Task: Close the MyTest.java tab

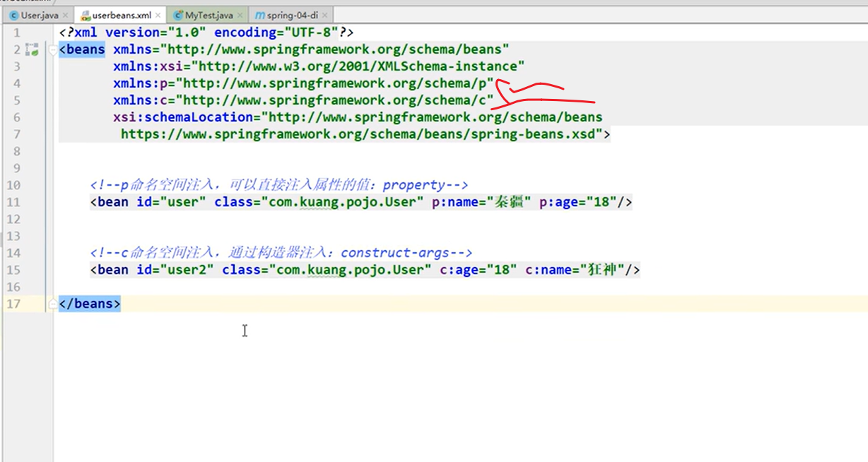Action: pyautogui.click(x=240, y=15)
